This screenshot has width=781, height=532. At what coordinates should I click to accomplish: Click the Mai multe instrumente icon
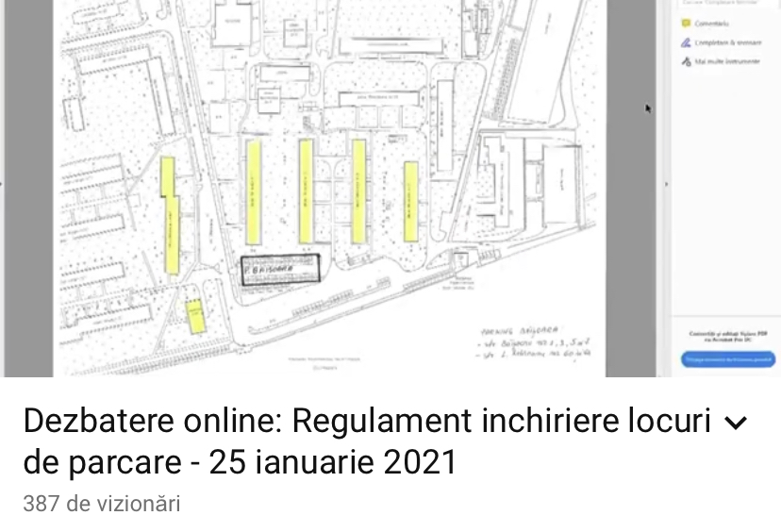coord(685,62)
